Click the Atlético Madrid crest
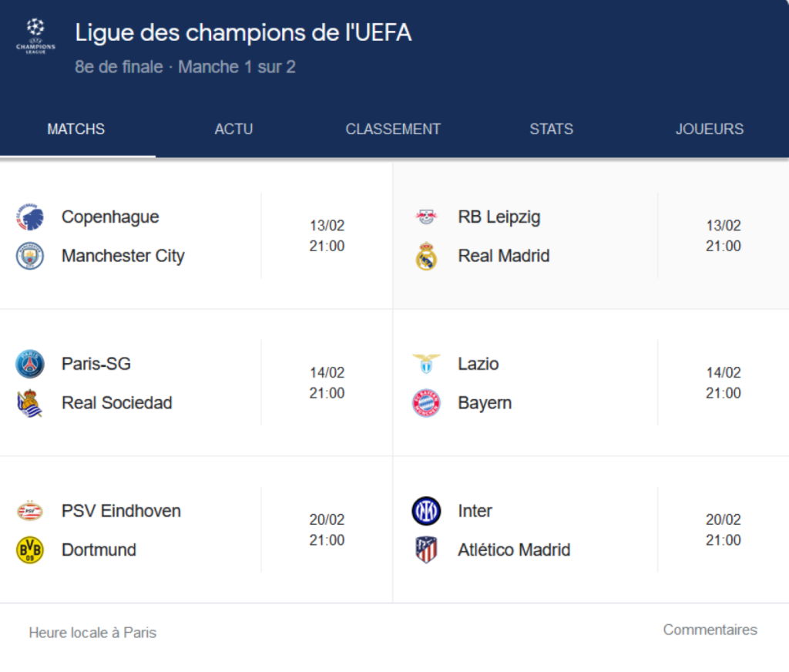Image resolution: width=789 pixels, height=672 pixels. tap(427, 549)
